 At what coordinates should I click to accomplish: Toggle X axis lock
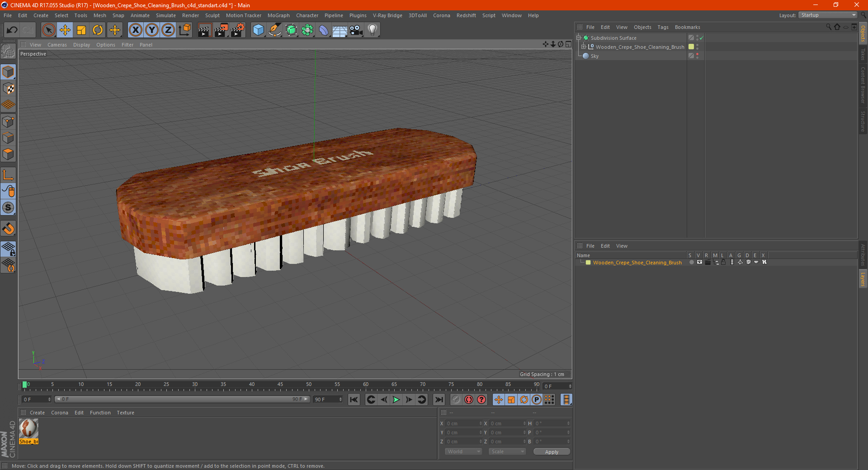[x=135, y=30]
